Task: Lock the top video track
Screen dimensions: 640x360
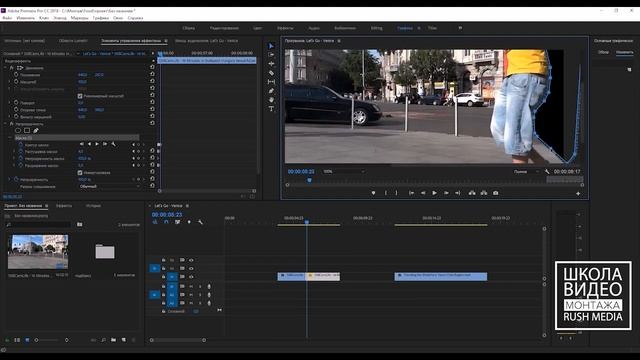Action: coord(164,260)
